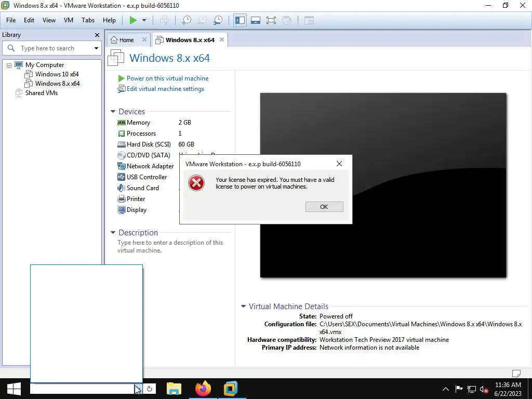
Task: Click the Sound Card device icon
Action: [x=121, y=188]
